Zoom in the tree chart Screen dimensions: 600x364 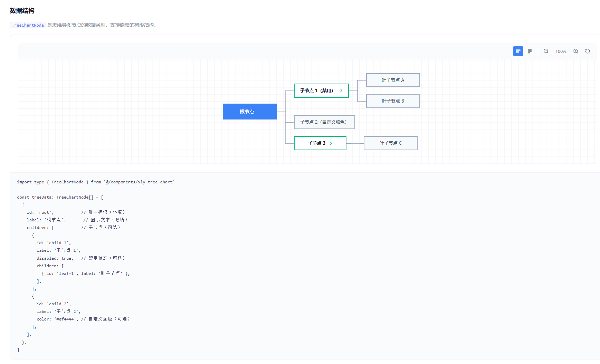point(576,51)
